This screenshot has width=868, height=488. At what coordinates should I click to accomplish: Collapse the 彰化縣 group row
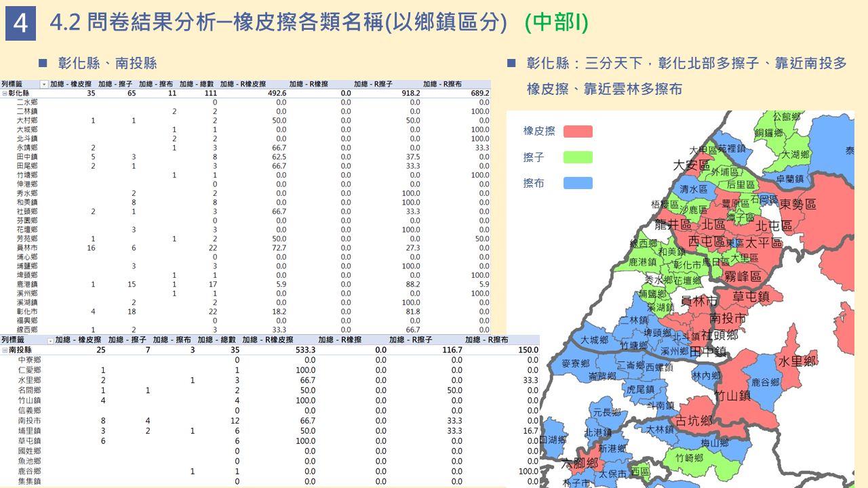4,93
